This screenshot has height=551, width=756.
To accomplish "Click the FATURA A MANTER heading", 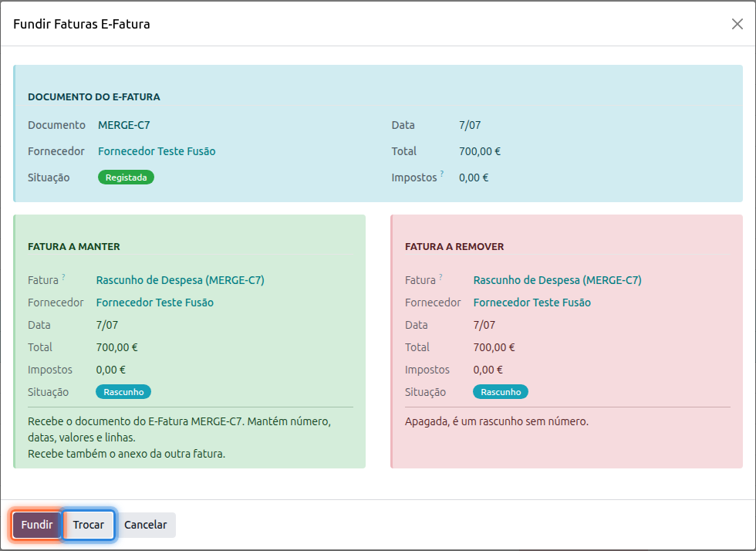I will click(74, 246).
